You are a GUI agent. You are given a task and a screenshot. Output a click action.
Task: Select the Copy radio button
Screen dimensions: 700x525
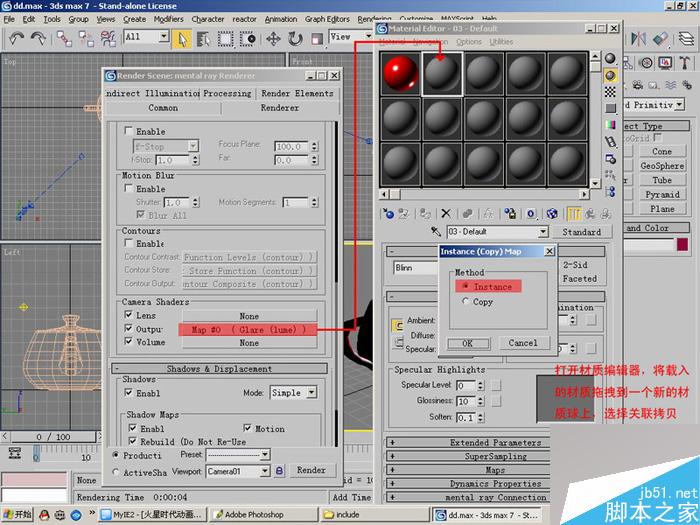466,301
